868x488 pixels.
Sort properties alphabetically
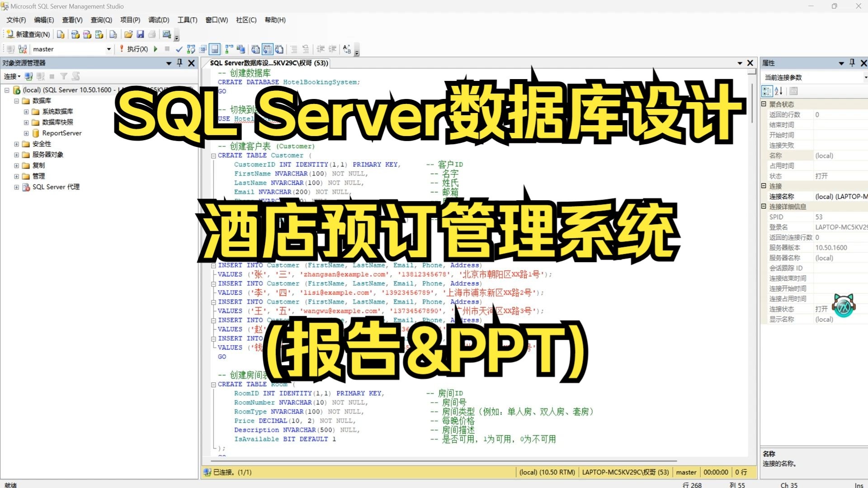click(778, 91)
